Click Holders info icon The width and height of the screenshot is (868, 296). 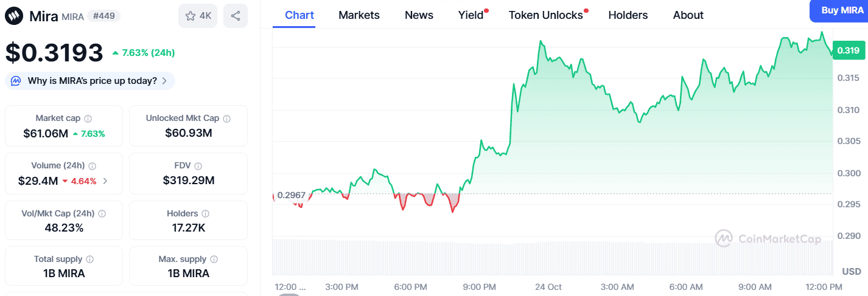[x=206, y=214]
